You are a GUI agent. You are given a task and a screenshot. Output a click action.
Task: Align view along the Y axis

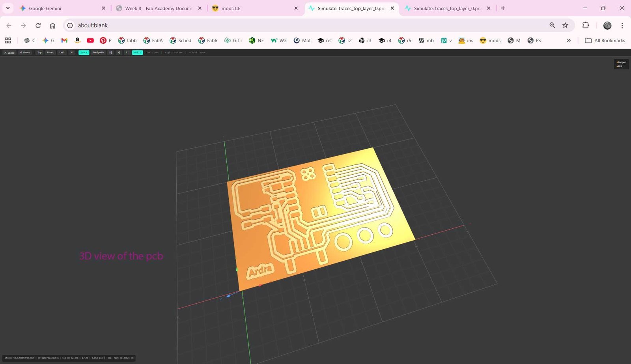(118, 52)
